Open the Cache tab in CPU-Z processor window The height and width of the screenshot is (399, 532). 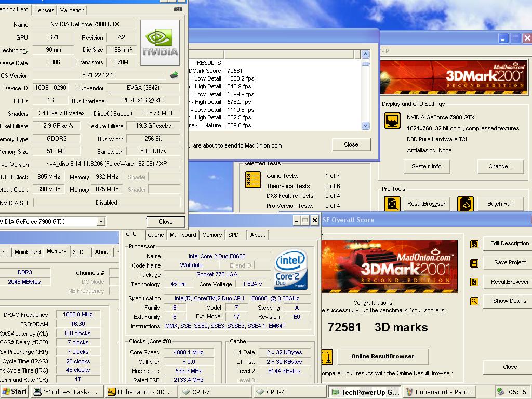156,235
